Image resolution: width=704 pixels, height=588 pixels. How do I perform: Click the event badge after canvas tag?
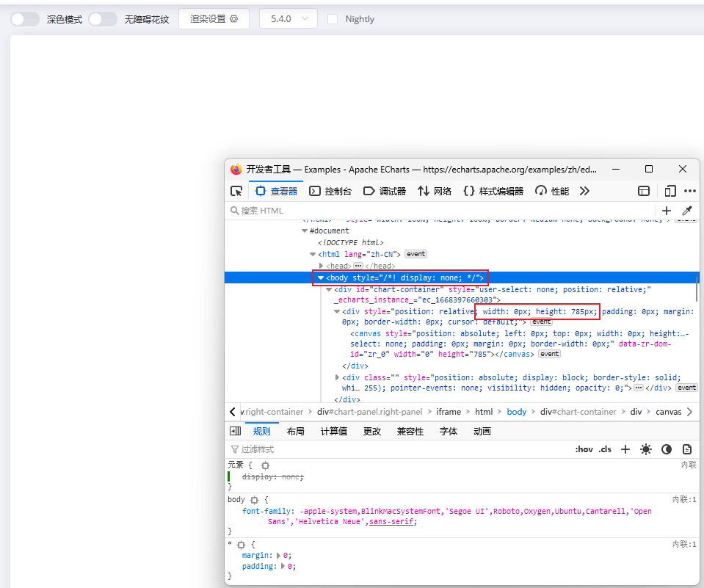550,354
